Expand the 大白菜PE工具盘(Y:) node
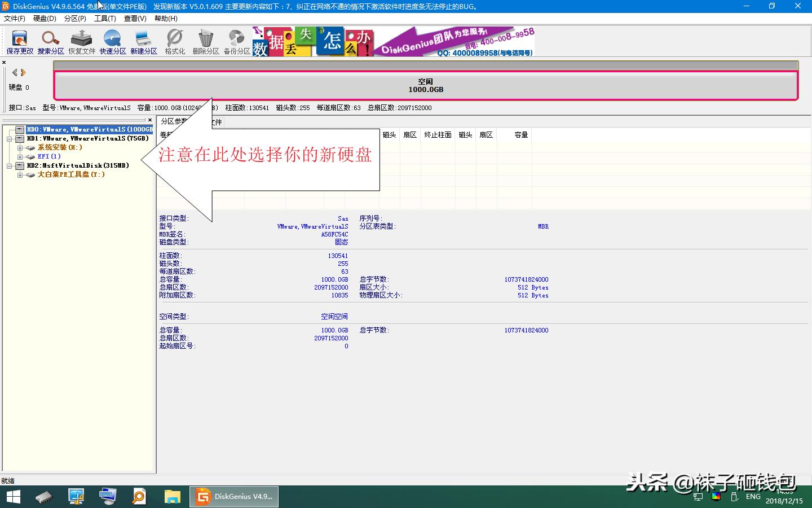The image size is (812, 508). [19, 175]
